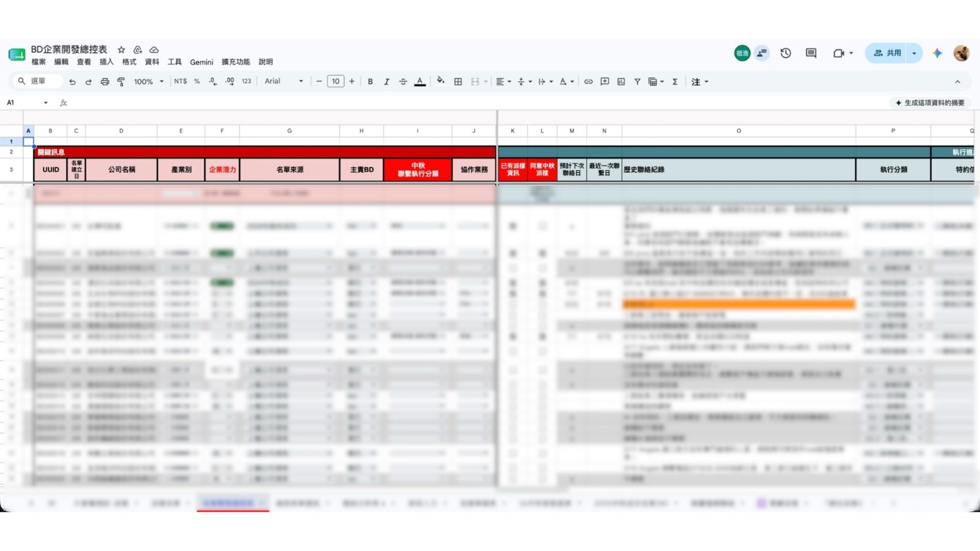The height and width of the screenshot is (551, 980).
Task: Open the 資料 menu
Action: coord(152,62)
